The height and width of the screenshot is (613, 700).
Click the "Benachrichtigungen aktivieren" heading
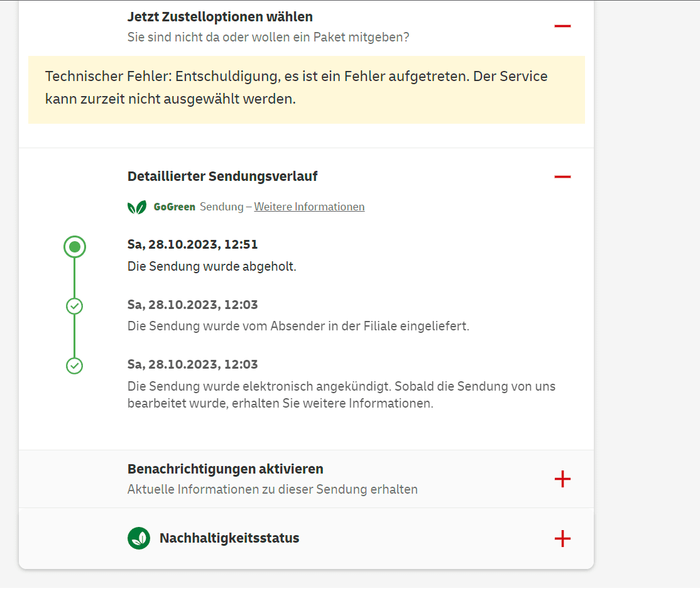225,469
